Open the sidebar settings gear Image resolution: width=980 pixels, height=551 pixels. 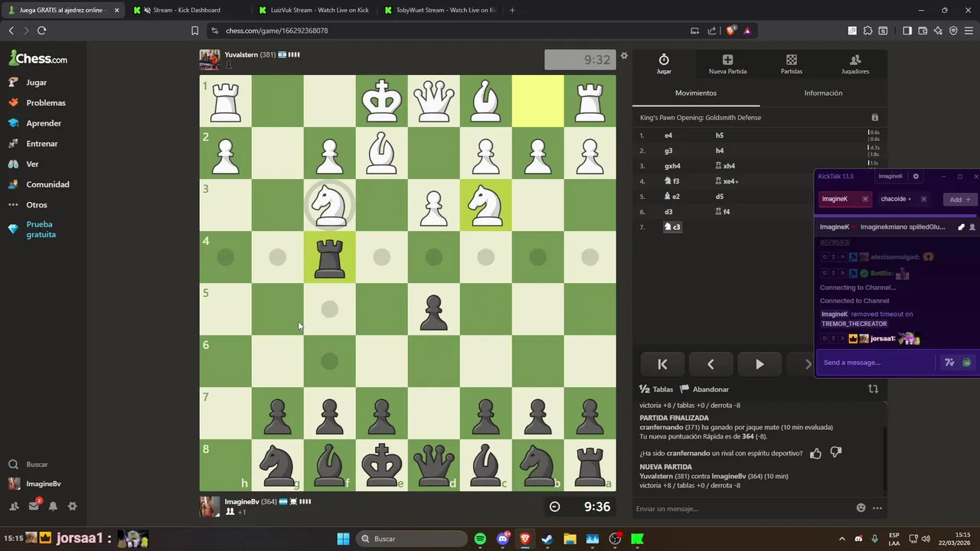click(72, 506)
